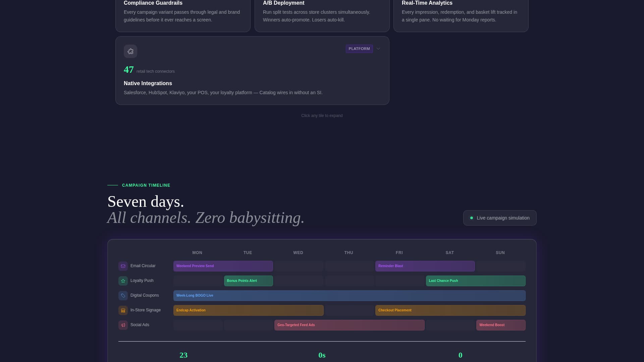Toggle the Weekend Preview Send email block

pyautogui.click(x=223, y=266)
